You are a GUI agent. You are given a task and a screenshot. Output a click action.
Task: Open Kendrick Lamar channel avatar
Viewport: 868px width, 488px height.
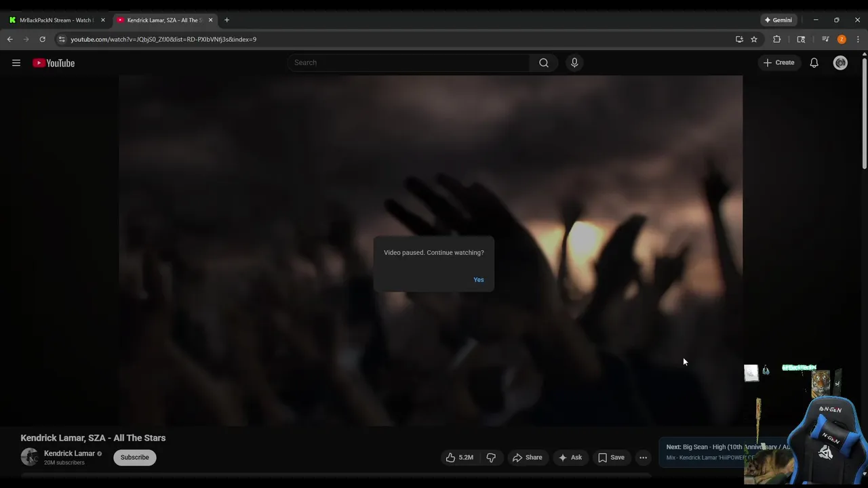(29, 457)
